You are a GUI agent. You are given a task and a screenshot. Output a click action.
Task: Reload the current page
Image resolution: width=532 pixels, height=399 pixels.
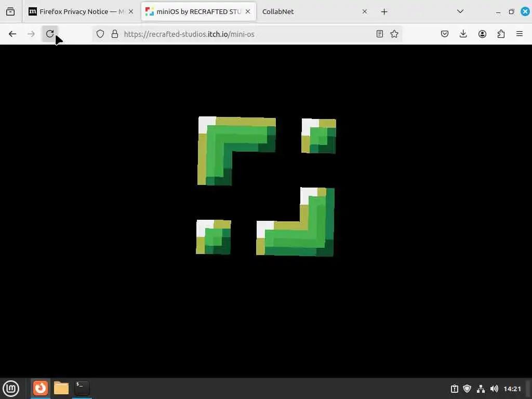click(50, 34)
